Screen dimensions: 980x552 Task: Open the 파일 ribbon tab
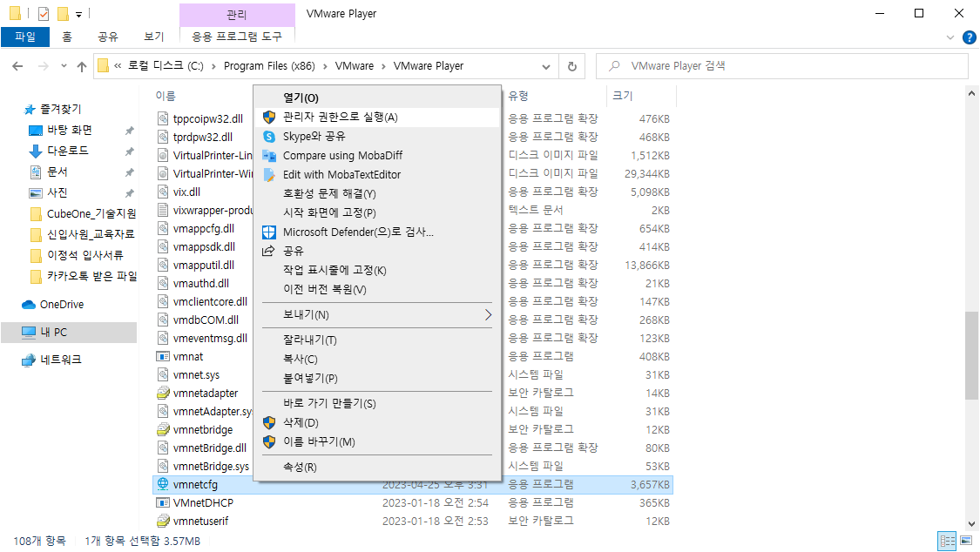click(25, 37)
